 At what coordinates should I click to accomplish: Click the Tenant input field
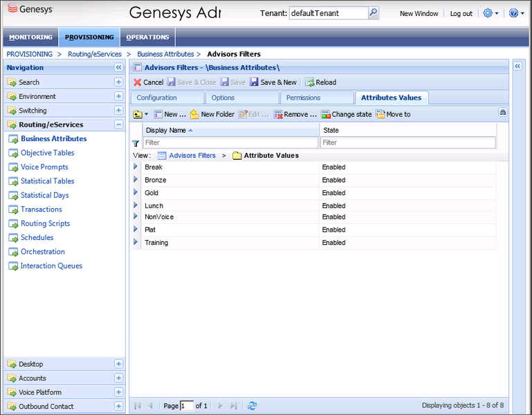[x=329, y=13]
